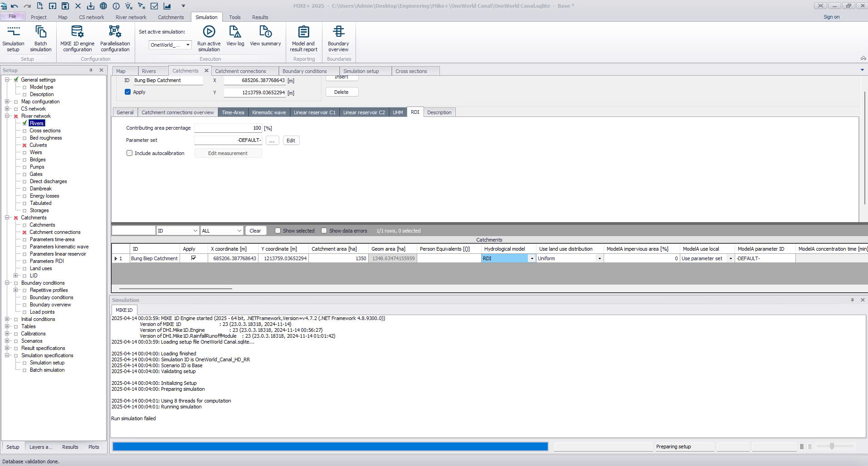This screenshot has height=466, width=868.
Task: Click Edit button for parameter set
Action: tap(291, 141)
